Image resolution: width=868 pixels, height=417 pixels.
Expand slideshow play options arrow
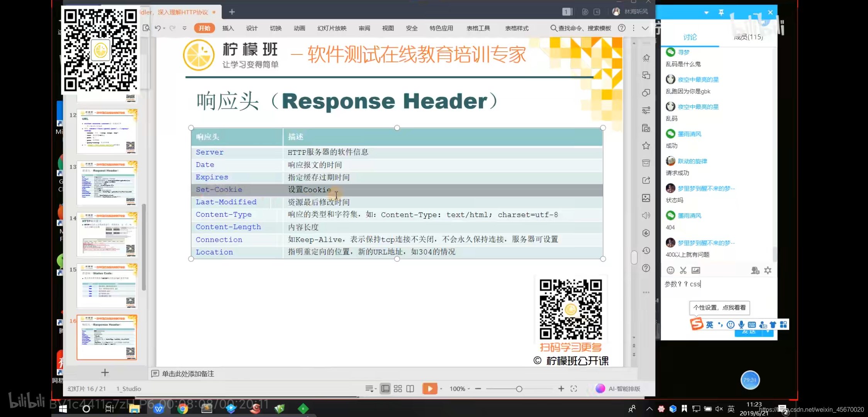441,389
